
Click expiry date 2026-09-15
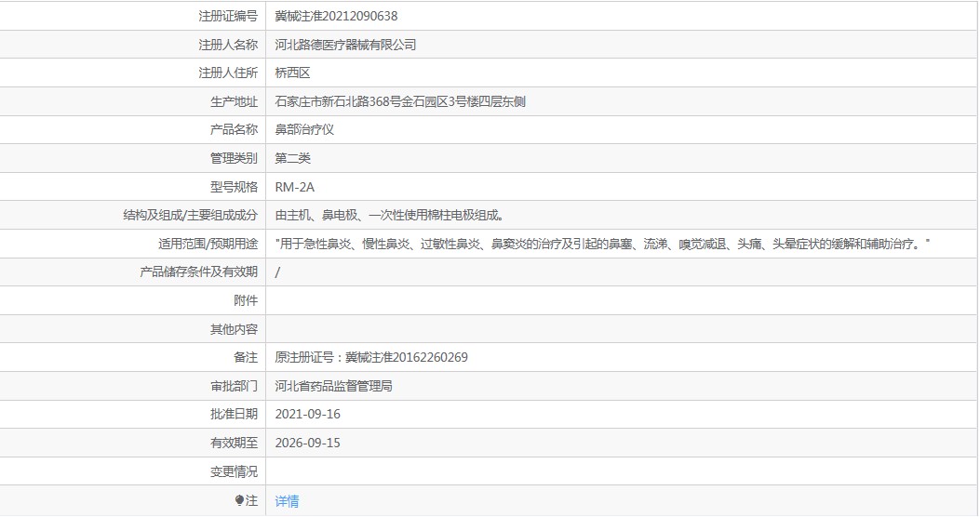click(x=307, y=443)
